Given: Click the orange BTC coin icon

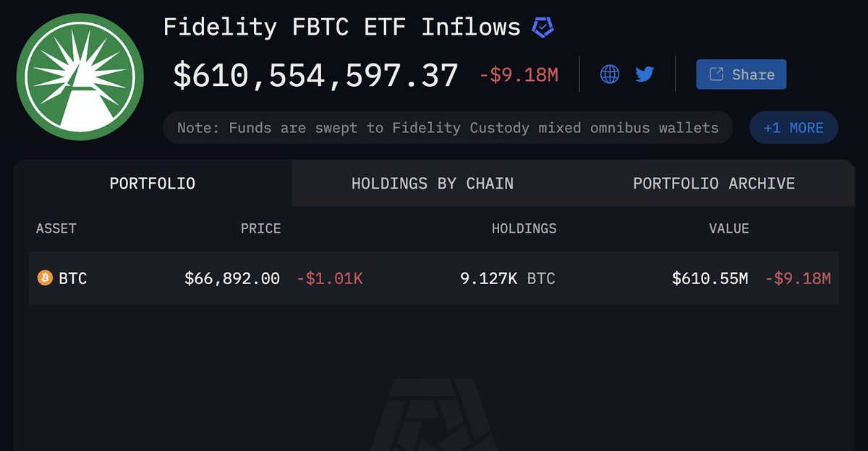Looking at the screenshot, I should pyautogui.click(x=45, y=278).
